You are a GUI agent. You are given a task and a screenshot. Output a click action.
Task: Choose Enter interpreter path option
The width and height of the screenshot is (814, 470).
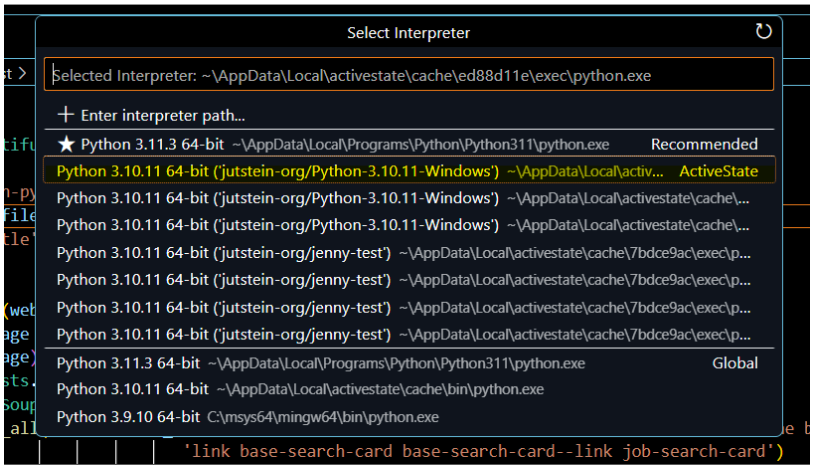[409, 115]
